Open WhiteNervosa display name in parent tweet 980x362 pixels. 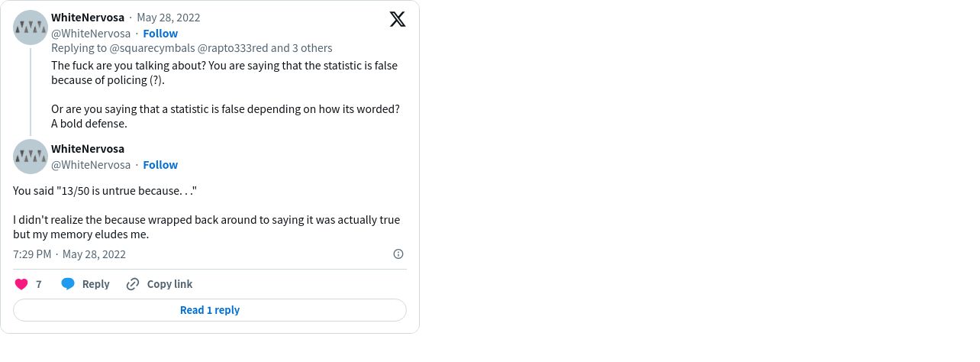pos(88,18)
